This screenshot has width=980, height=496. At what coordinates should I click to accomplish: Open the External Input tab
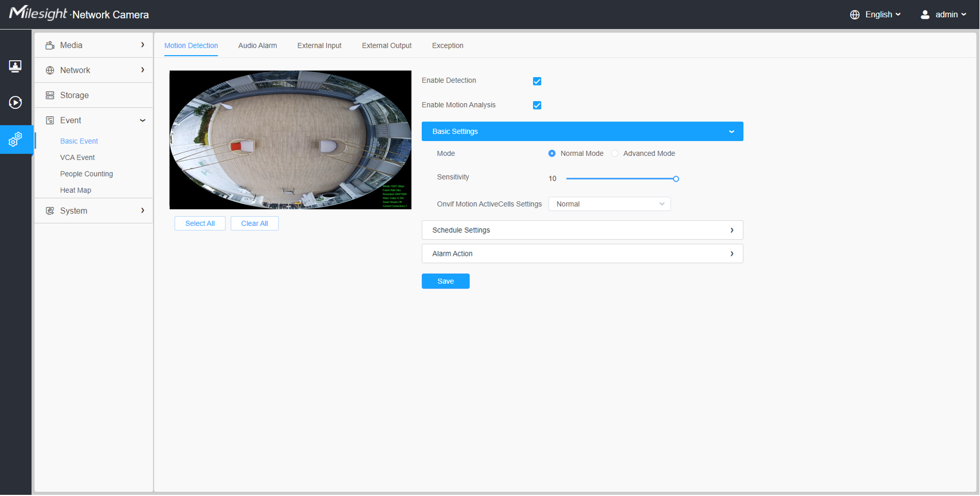tap(319, 46)
